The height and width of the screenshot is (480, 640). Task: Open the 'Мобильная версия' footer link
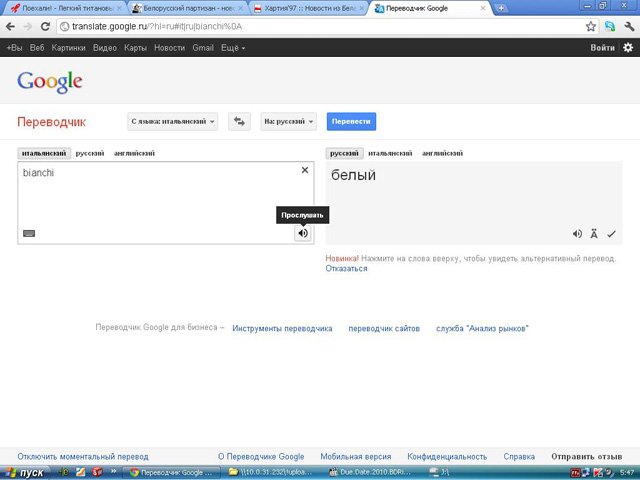(356, 456)
